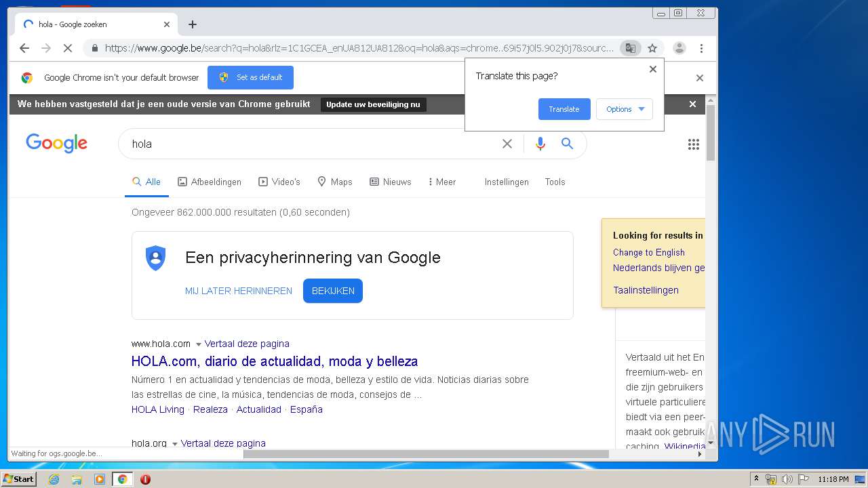This screenshot has width=868, height=488.
Task: Click the Translate button
Action: click(564, 109)
